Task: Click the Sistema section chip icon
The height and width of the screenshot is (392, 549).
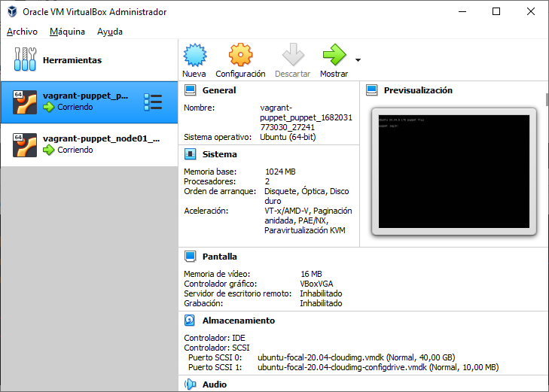Action: coord(190,154)
